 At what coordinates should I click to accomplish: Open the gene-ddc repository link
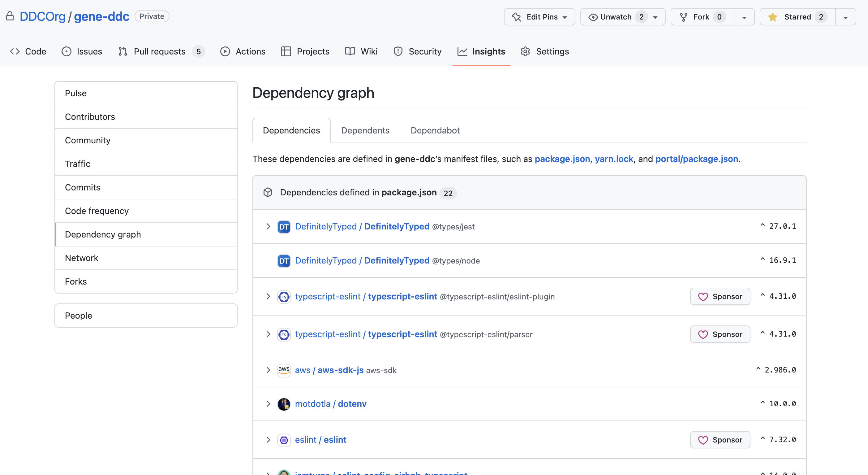pos(101,16)
